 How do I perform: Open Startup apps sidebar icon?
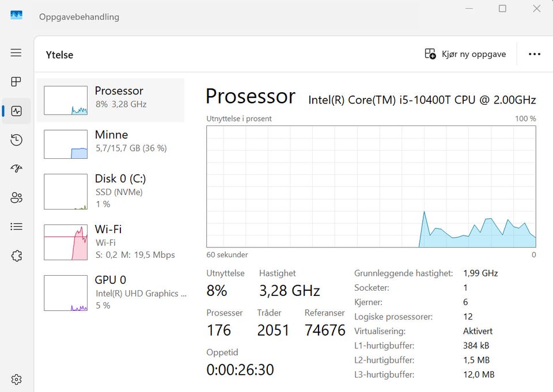coord(16,169)
